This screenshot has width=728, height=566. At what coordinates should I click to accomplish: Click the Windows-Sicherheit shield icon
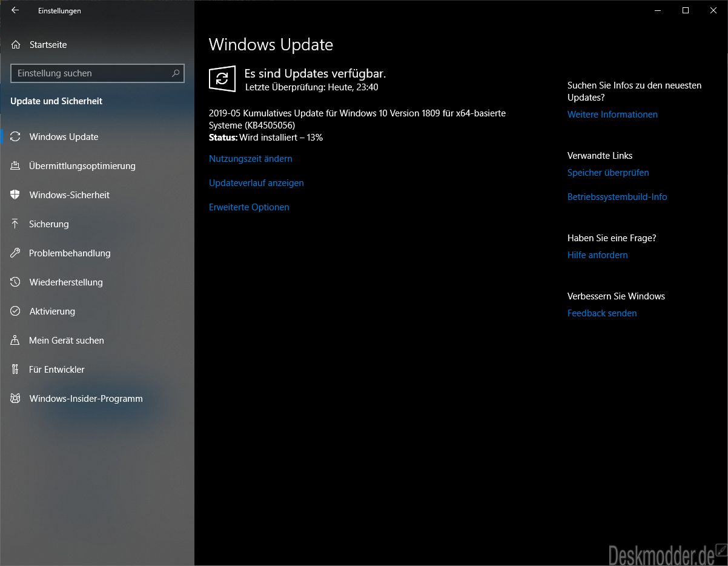point(16,195)
